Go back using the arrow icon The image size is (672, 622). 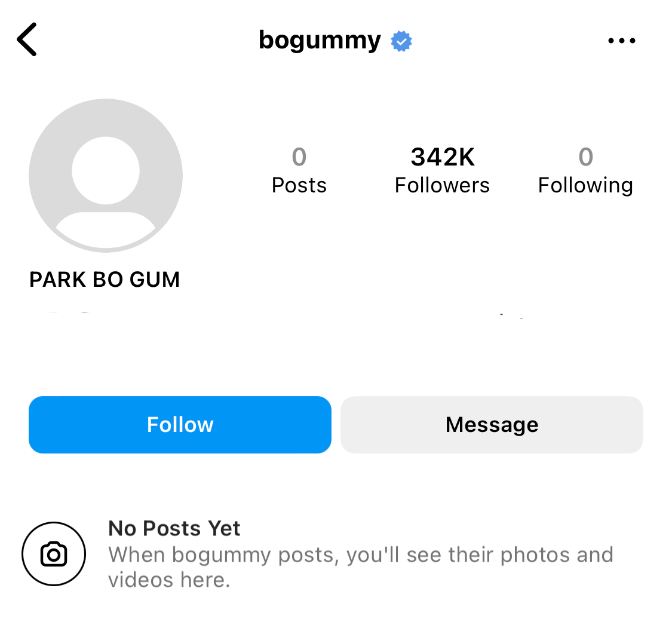pos(27,39)
